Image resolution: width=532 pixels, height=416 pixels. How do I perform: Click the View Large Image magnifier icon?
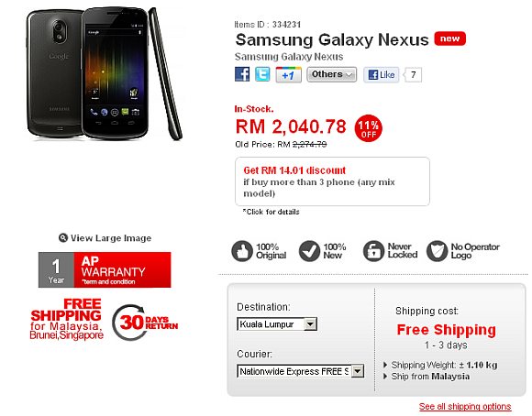tap(63, 238)
